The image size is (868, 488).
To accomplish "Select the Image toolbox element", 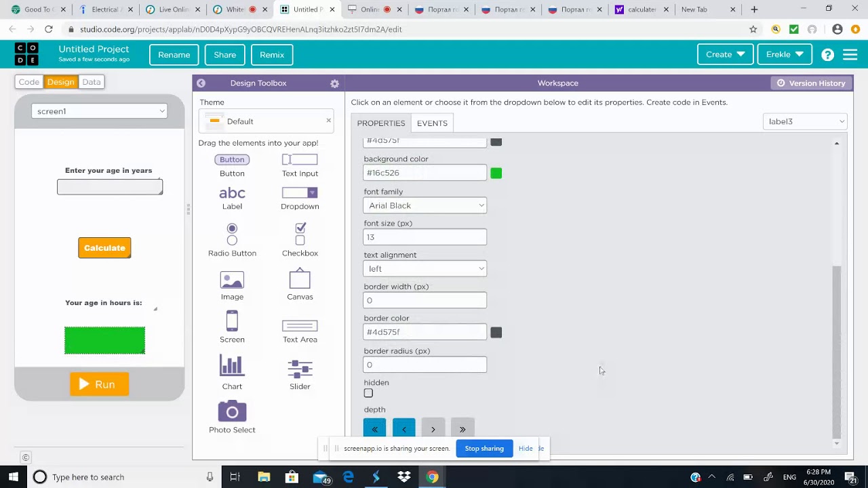I will (232, 286).
